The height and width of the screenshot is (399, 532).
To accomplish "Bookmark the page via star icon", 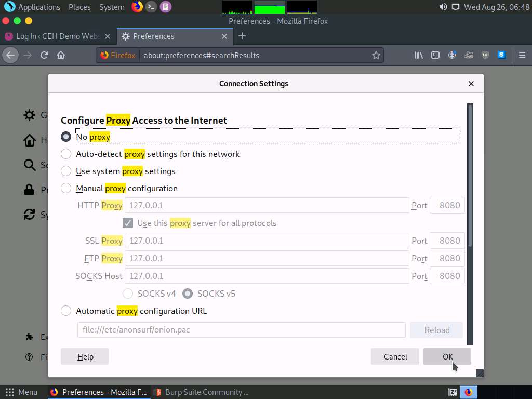I will 377,55.
